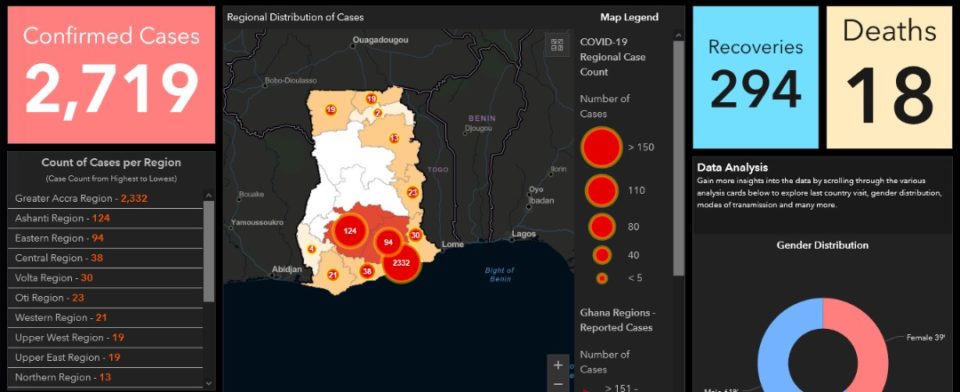Zoom out with the map minus button
Image resolution: width=960 pixels, height=392 pixels.
[x=558, y=384]
